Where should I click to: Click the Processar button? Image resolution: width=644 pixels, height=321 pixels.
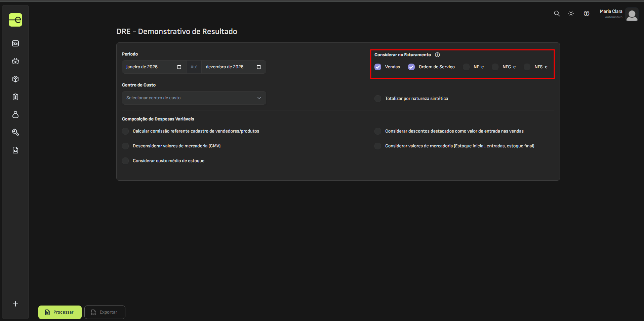click(59, 312)
